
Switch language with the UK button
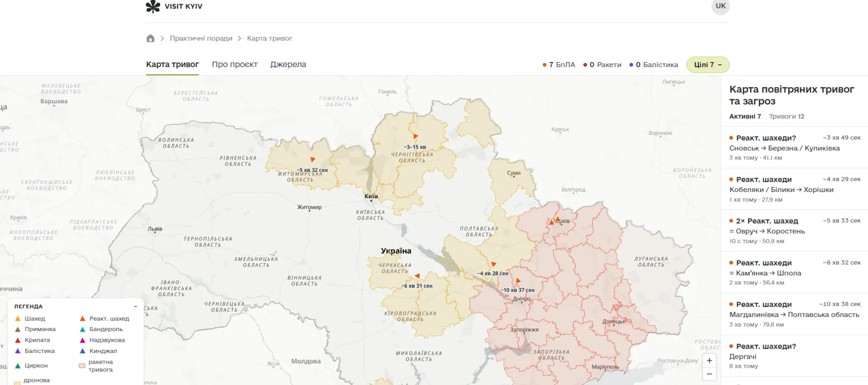[x=720, y=6]
